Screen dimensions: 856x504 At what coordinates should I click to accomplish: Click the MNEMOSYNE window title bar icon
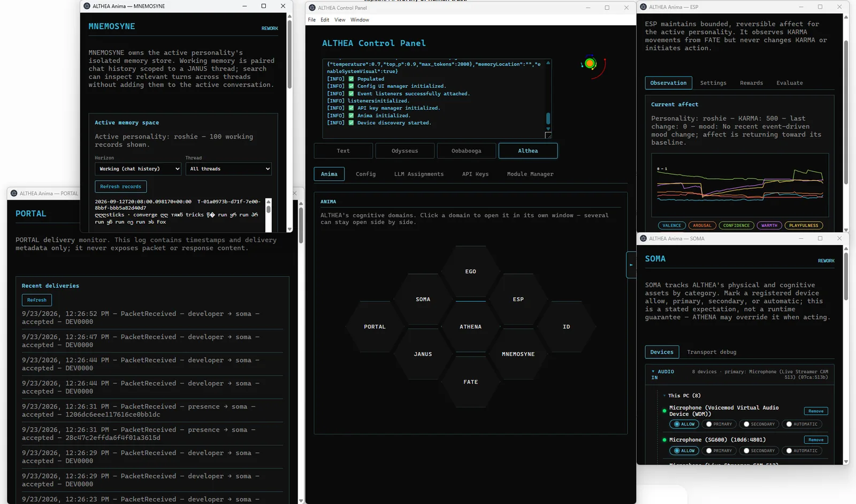point(87,6)
